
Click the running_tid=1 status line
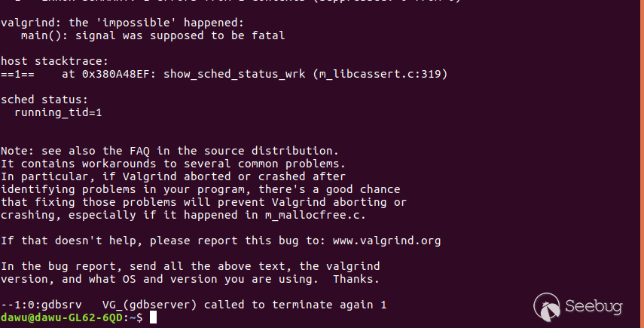(x=58, y=112)
